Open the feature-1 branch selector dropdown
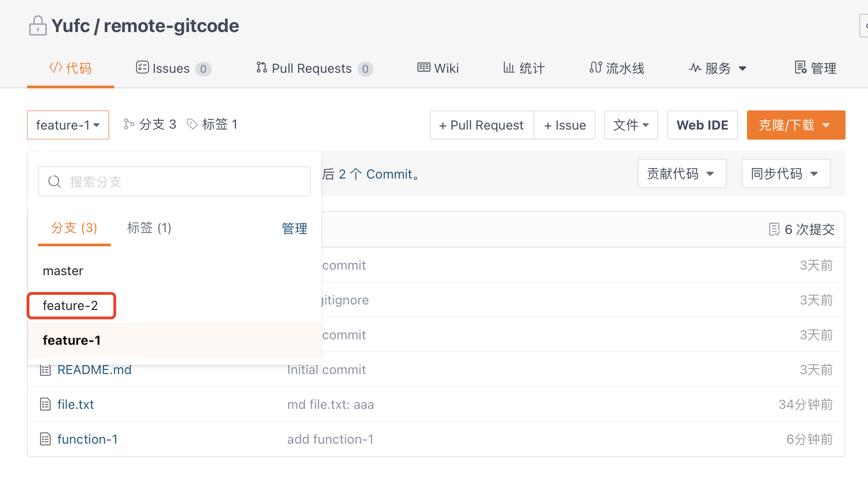This screenshot has height=478, width=868. pos(68,125)
